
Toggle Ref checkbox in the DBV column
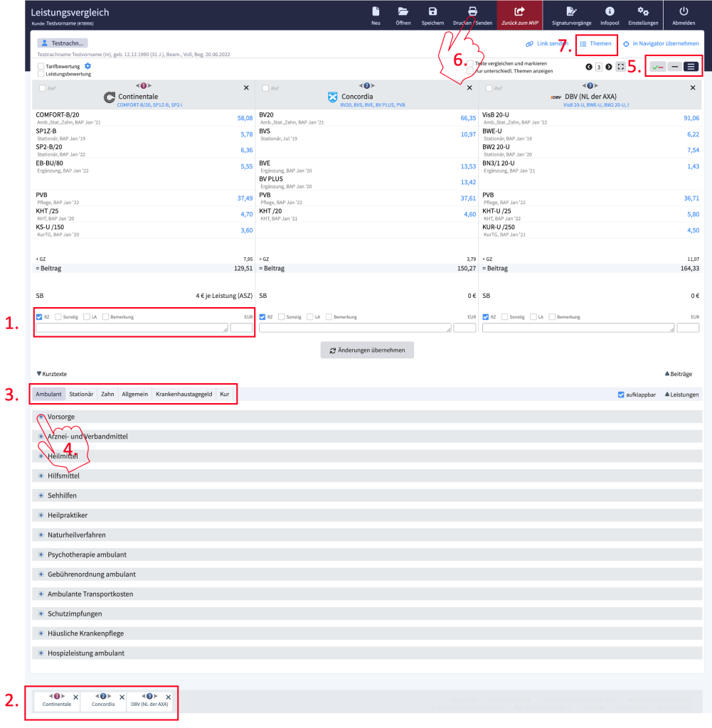(489, 88)
